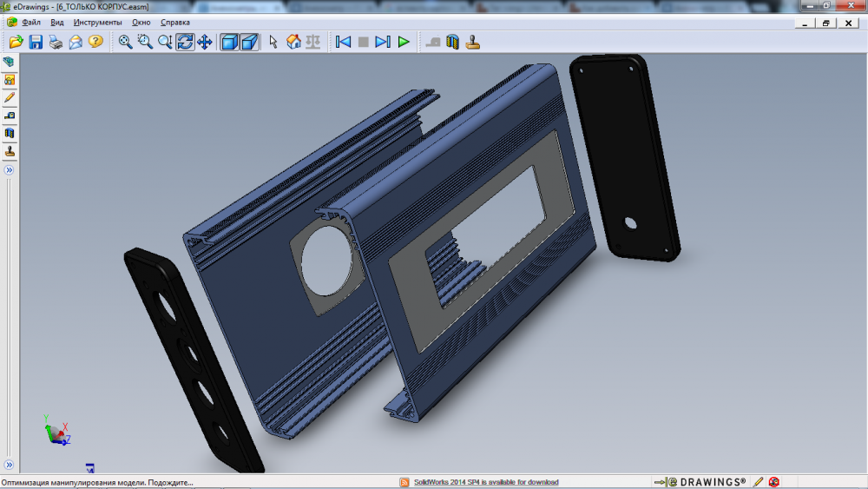Close the inner document window
This screenshot has height=489, width=868.
pyautogui.click(x=848, y=23)
